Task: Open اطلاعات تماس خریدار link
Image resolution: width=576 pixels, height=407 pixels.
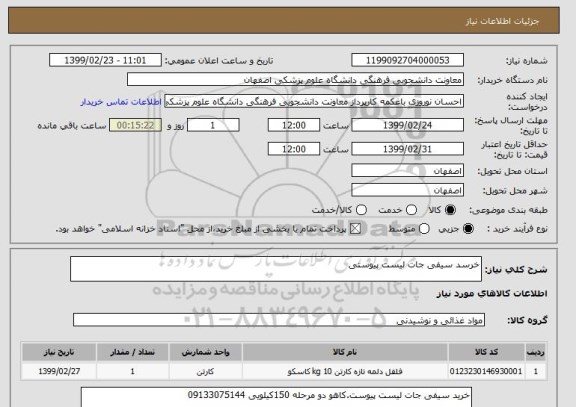Action: 121,102
